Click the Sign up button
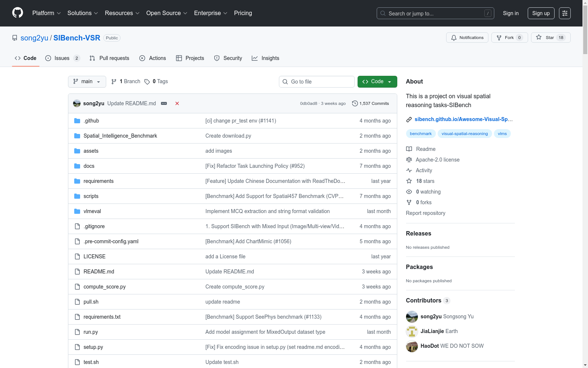This screenshot has width=588, height=368. (x=541, y=13)
